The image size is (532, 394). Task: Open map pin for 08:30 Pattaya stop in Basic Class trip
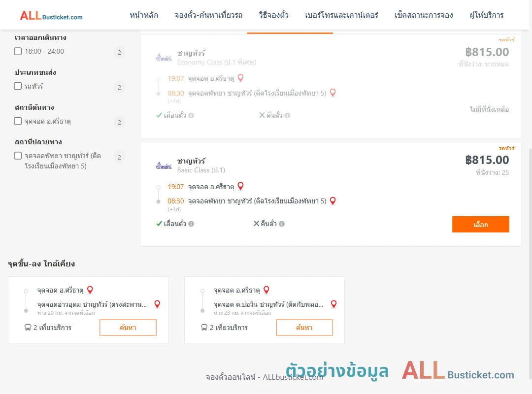tap(333, 201)
